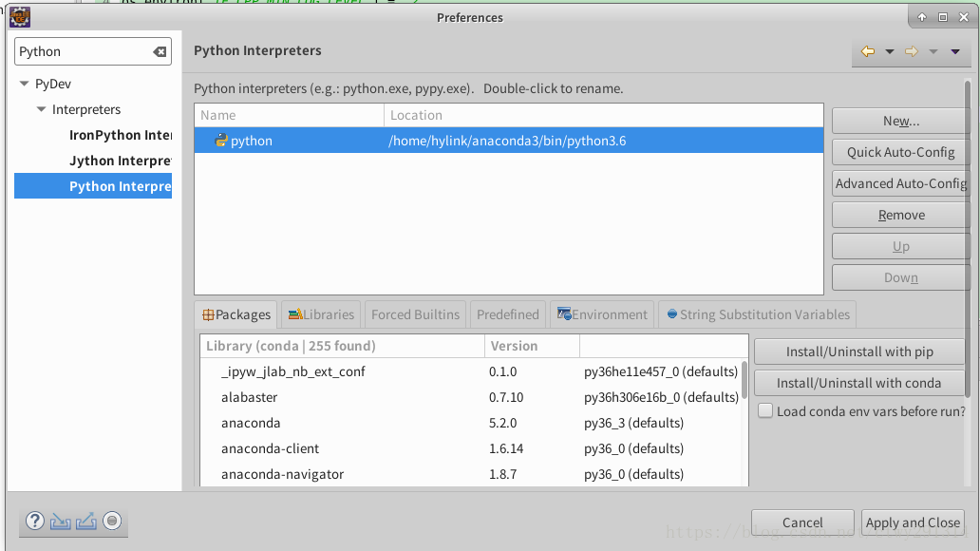Click the oomph preference recorder icon

click(112, 521)
